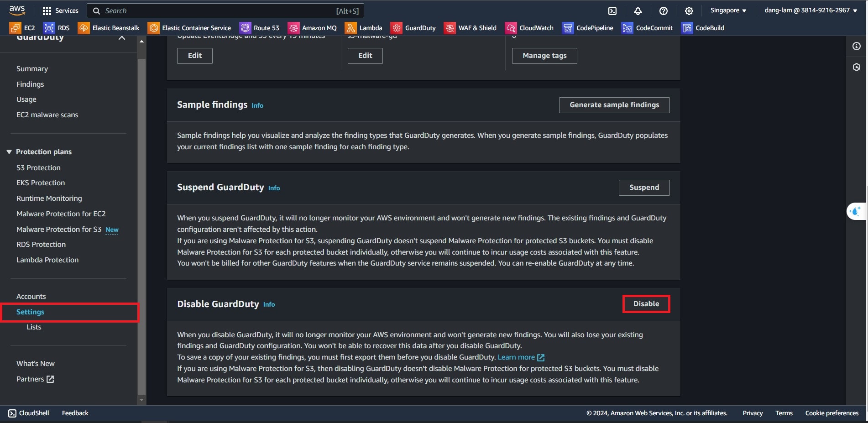The width and height of the screenshot is (868, 423).
Task: Click Generate sample findings button
Action: pos(614,105)
